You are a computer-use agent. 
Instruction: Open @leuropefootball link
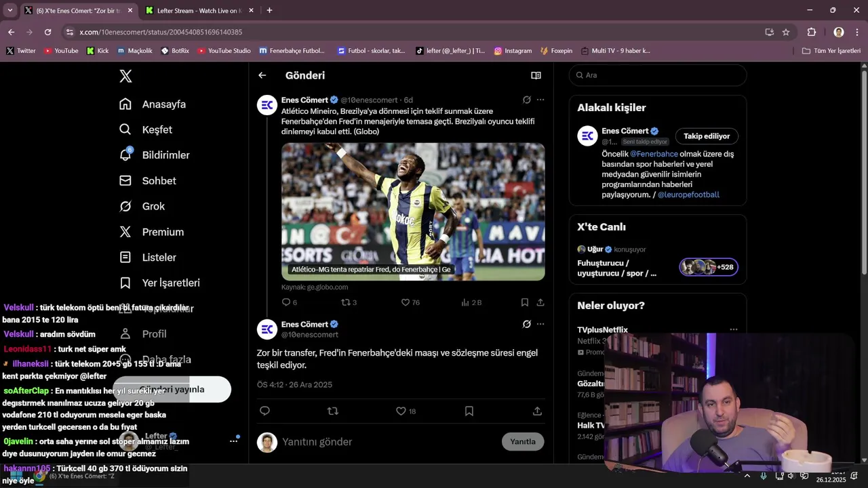click(688, 195)
